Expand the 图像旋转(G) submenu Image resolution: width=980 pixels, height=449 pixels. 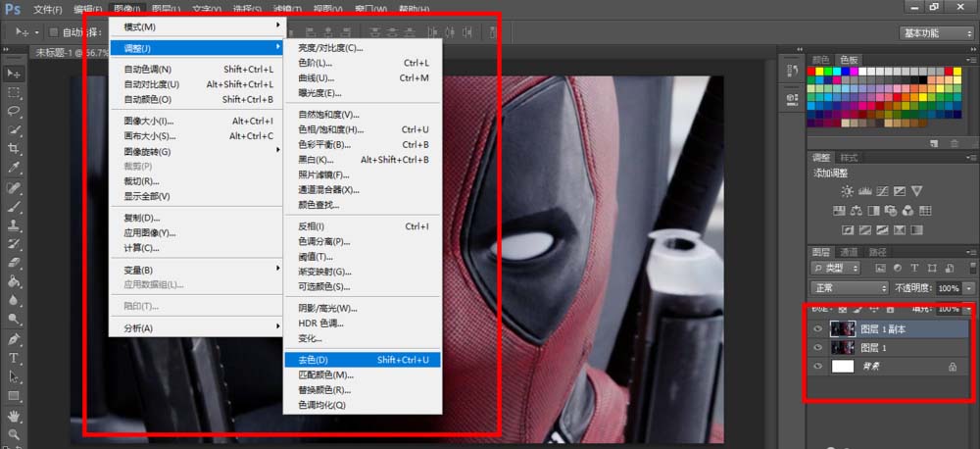tap(198, 151)
